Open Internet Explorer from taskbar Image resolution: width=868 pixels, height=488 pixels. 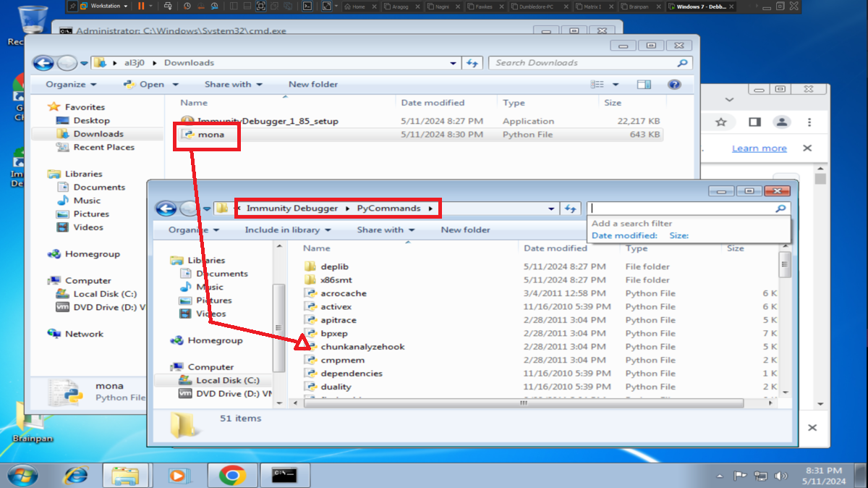(x=75, y=476)
